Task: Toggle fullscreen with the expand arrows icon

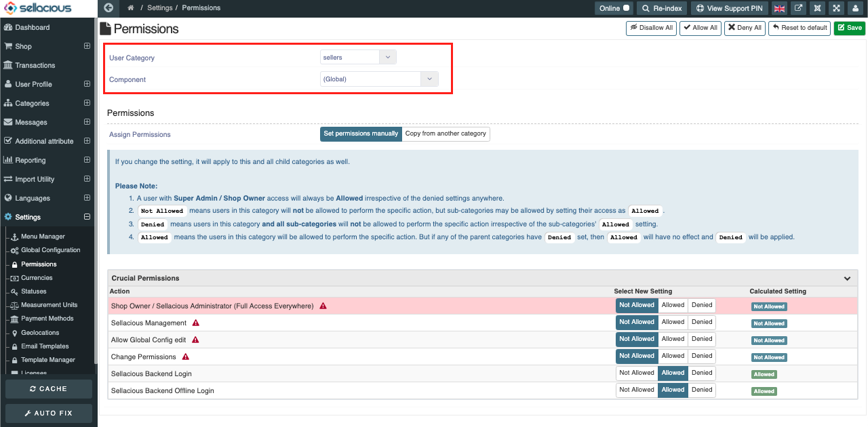Action: (x=837, y=8)
